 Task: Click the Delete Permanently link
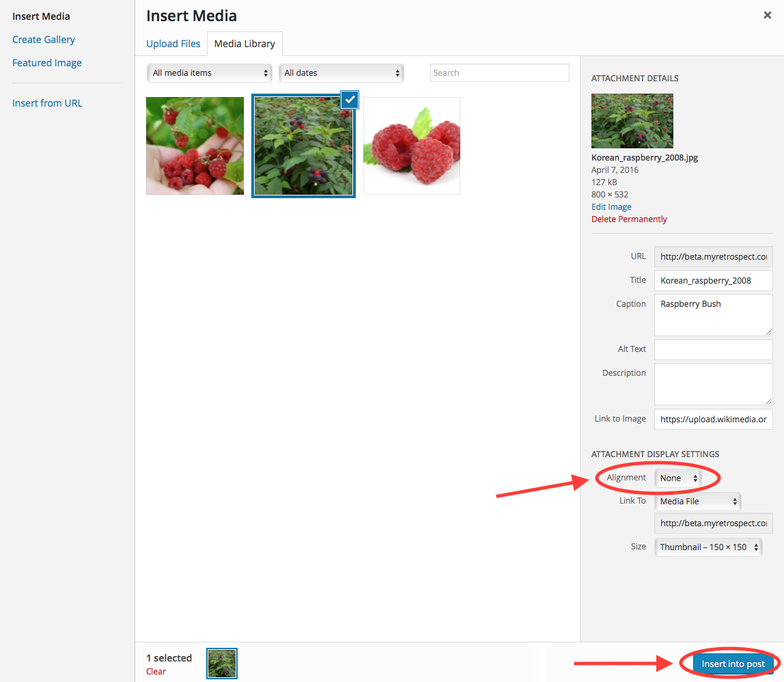[629, 219]
